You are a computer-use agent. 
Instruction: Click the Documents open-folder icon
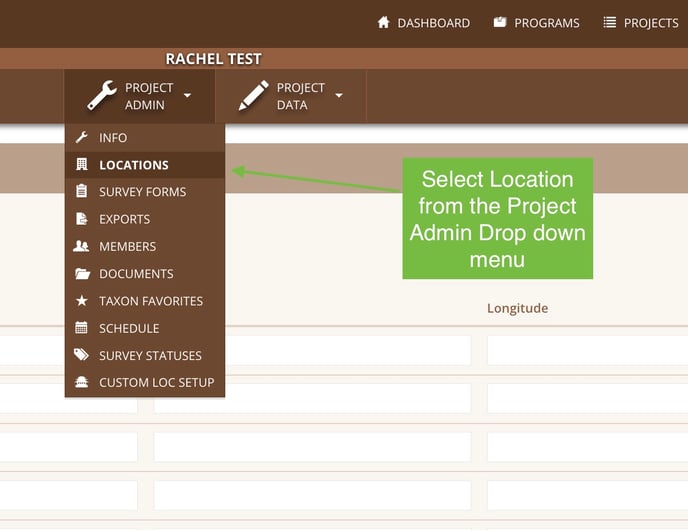(82, 273)
